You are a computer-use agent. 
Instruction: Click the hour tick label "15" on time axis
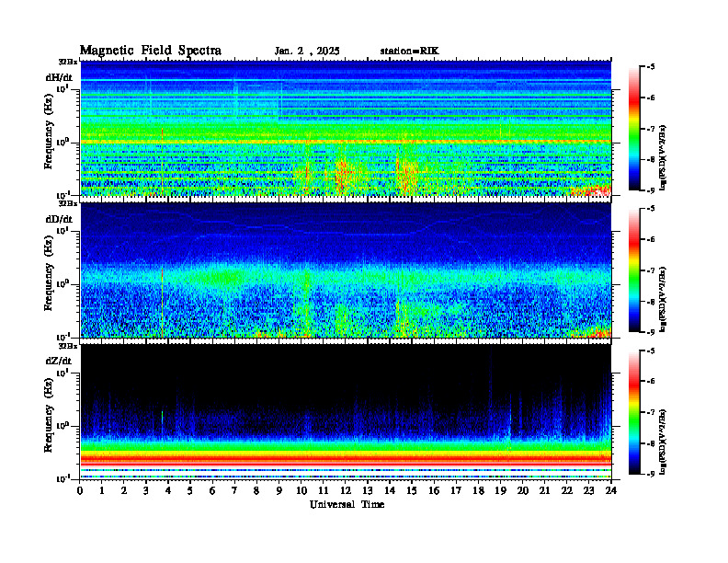tap(412, 491)
